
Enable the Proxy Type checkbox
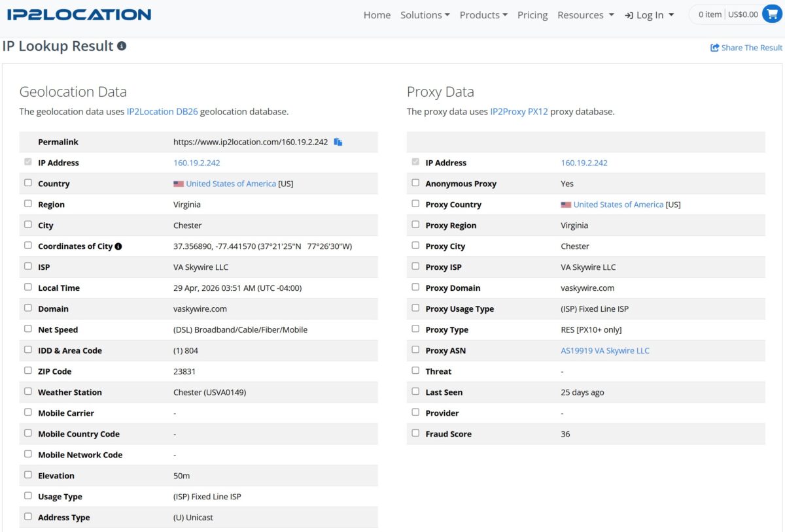[415, 329]
